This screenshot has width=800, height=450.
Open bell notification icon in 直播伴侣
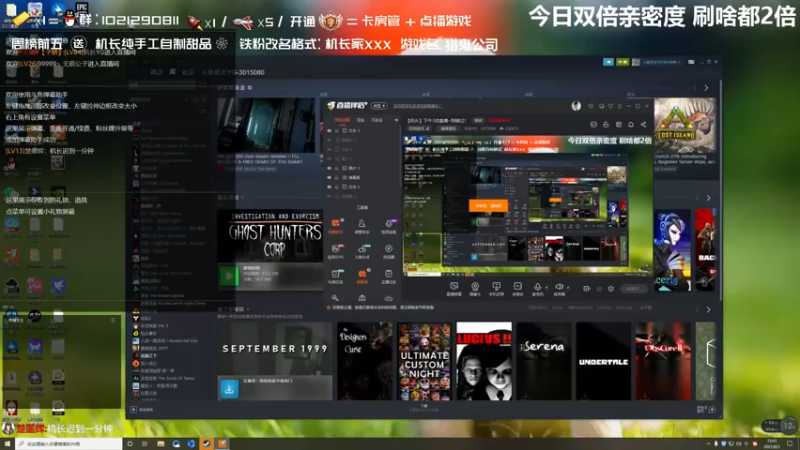(631, 124)
